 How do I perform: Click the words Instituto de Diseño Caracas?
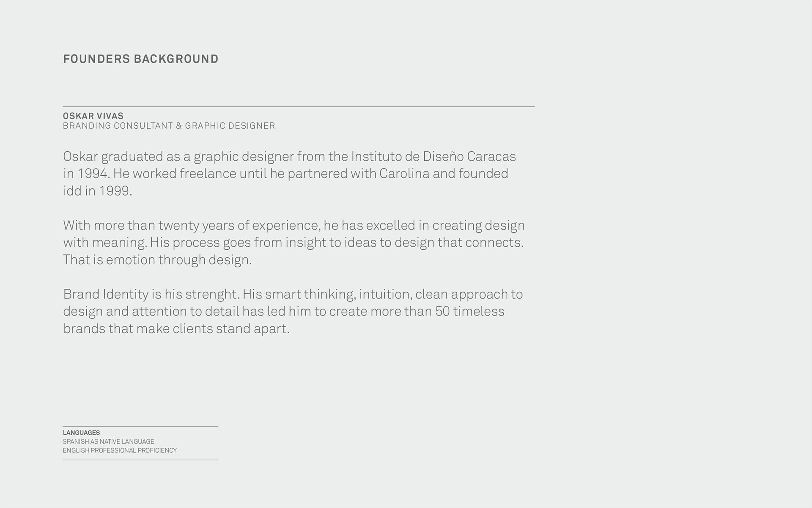(x=433, y=157)
